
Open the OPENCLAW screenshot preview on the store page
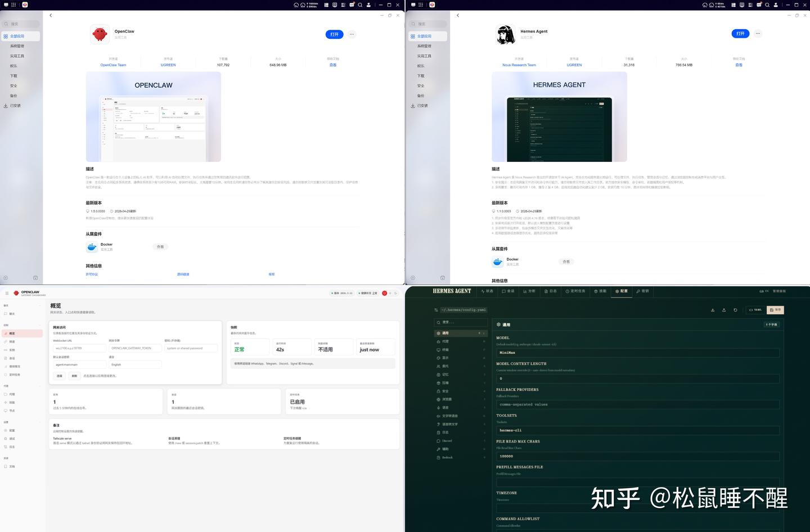point(154,117)
